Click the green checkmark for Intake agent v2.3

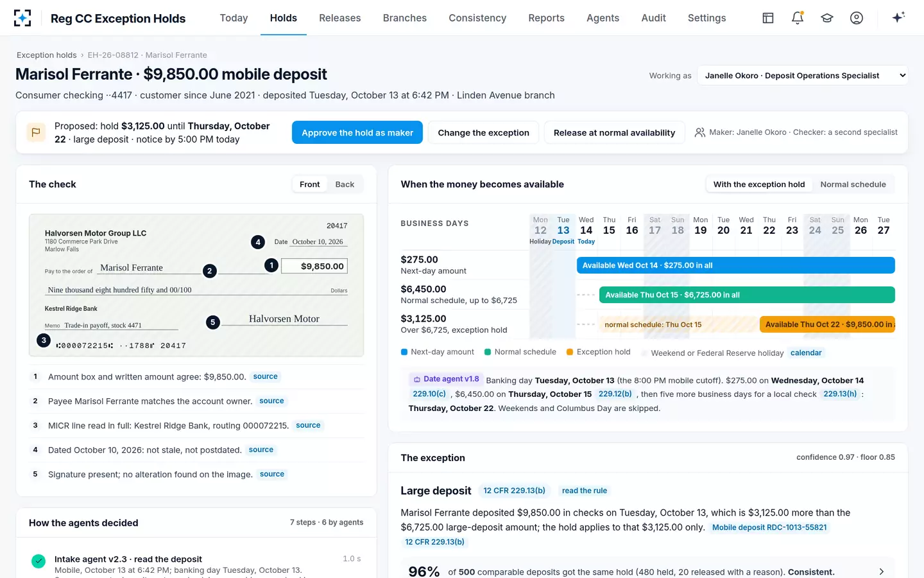pyautogui.click(x=38, y=561)
